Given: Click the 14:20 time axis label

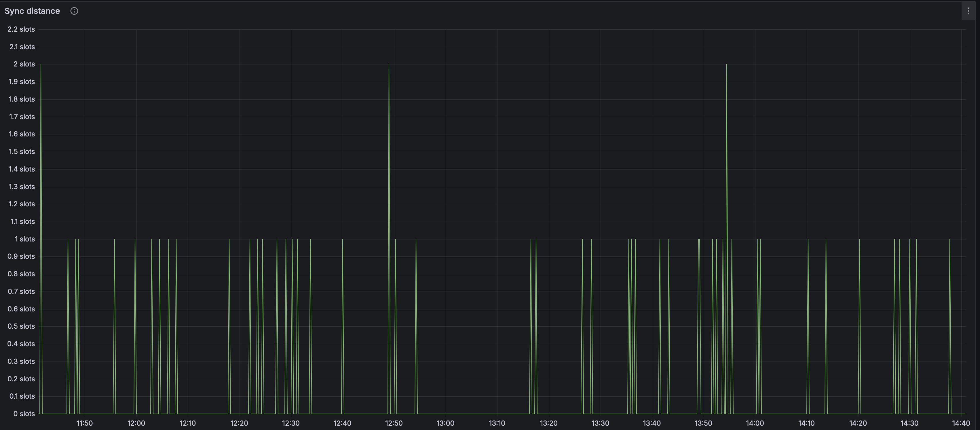Looking at the screenshot, I should [x=858, y=423].
